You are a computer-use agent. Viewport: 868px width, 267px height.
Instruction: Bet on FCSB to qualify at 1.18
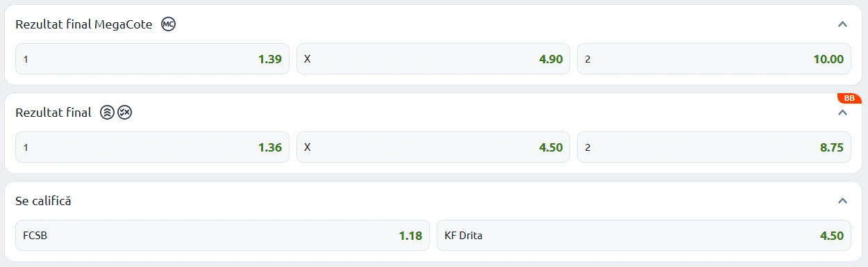(x=222, y=236)
